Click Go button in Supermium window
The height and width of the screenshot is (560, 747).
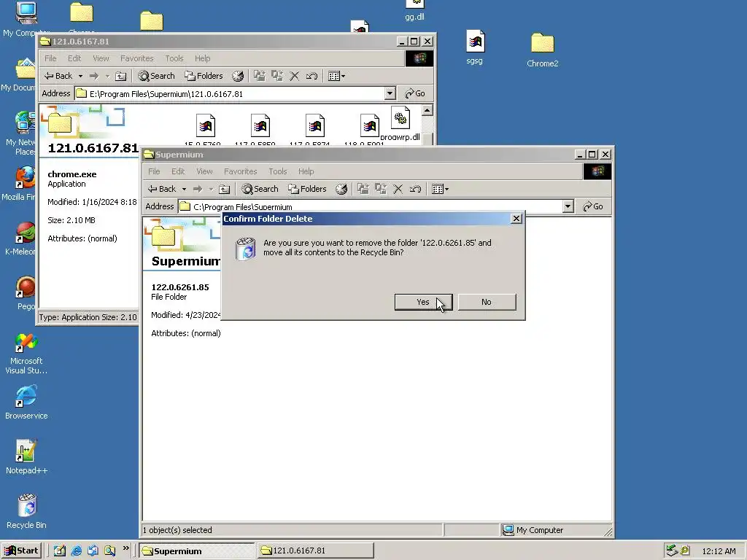click(x=593, y=206)
